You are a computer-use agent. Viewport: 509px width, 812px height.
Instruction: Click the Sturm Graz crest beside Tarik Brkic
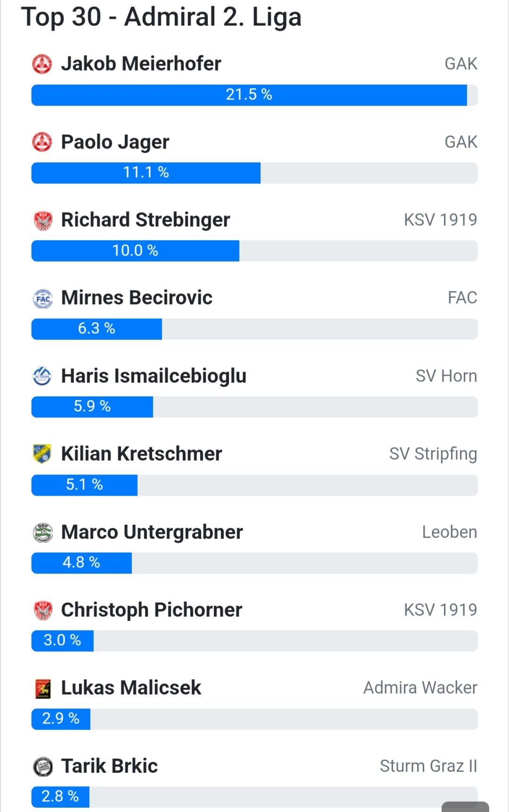[42, 766]
